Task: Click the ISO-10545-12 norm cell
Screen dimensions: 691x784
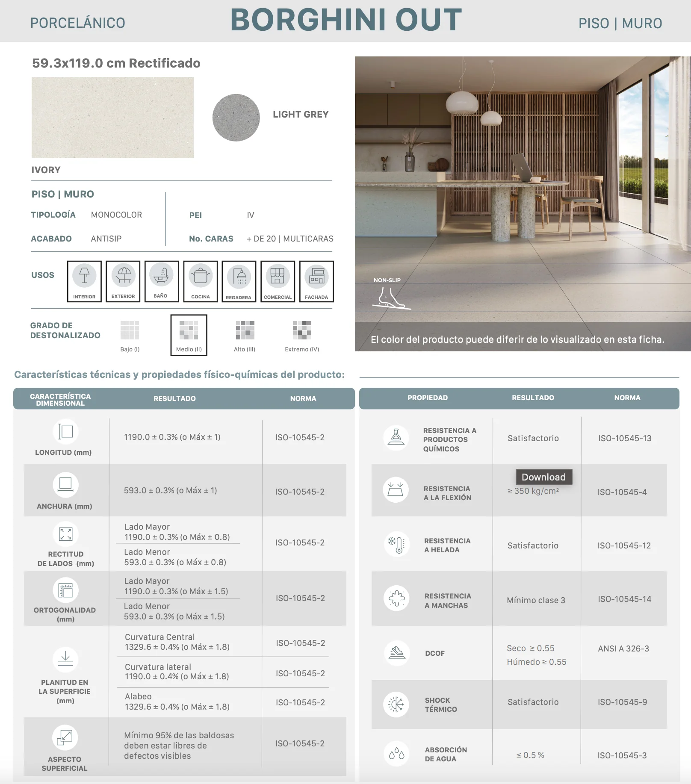Action: [x=624, y=546]
